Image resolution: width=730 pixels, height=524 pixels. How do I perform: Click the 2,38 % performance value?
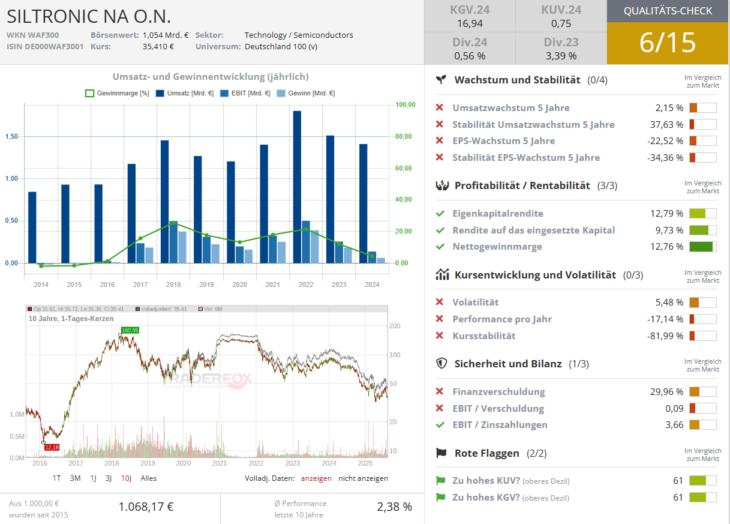[394, 507]
